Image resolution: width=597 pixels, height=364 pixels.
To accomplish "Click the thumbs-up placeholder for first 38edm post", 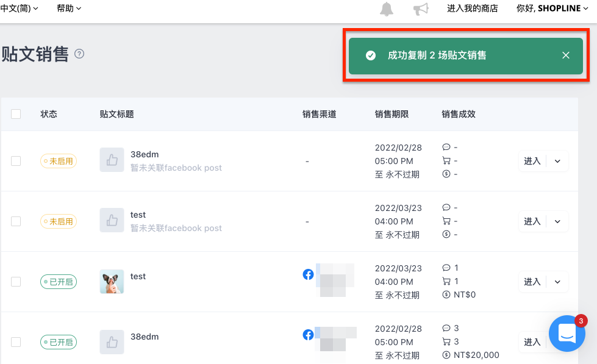I will pos(112,160).
